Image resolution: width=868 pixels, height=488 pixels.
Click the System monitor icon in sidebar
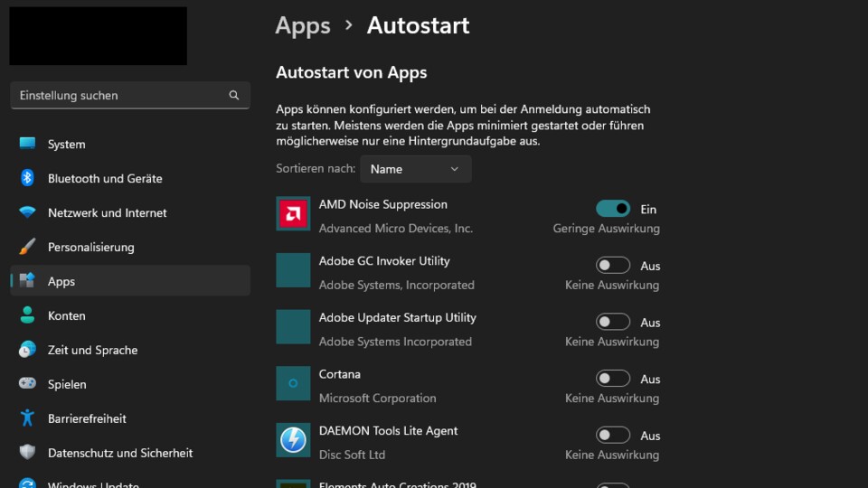click(x=27, y=144)
